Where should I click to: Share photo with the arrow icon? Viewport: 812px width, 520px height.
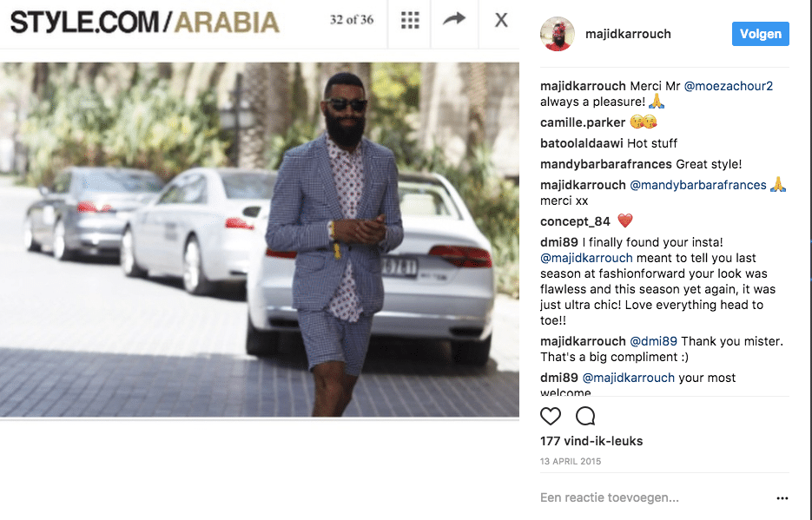point(454,20)
